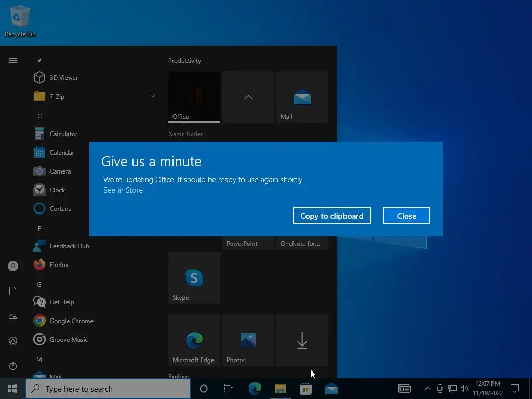532x399 pixels.
Task: Launch the Skype tile
Action: pyautogui.click(x=194, y=278)
